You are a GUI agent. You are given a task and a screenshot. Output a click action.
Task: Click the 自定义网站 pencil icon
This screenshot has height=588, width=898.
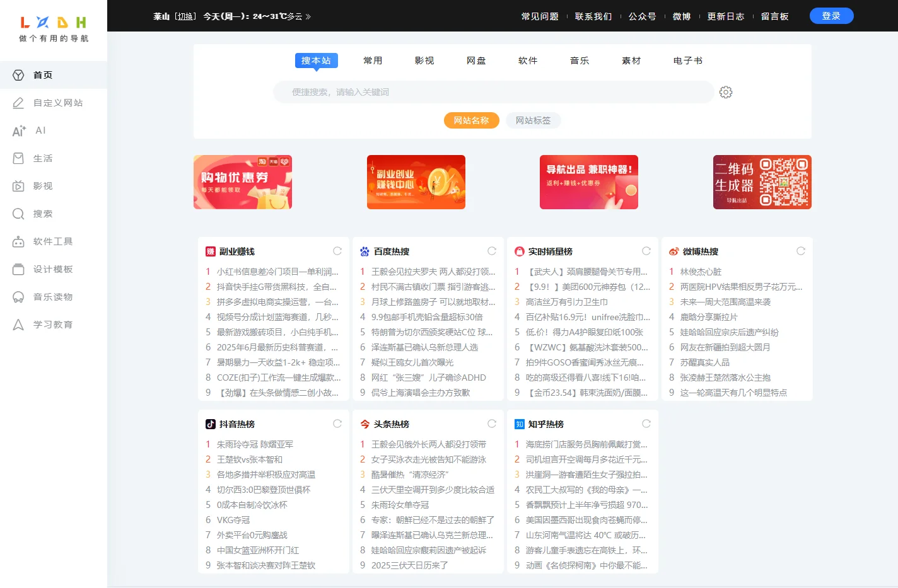tap(18, 103)
